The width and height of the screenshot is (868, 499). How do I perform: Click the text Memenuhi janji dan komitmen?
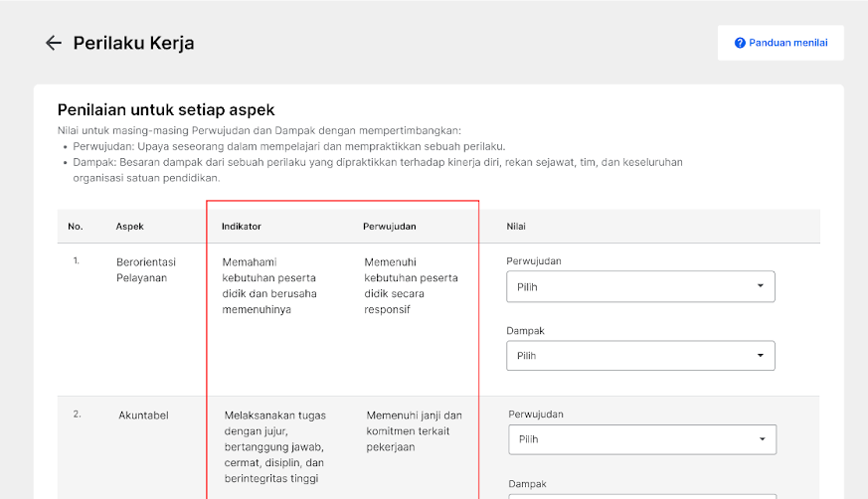pos(414,430)
